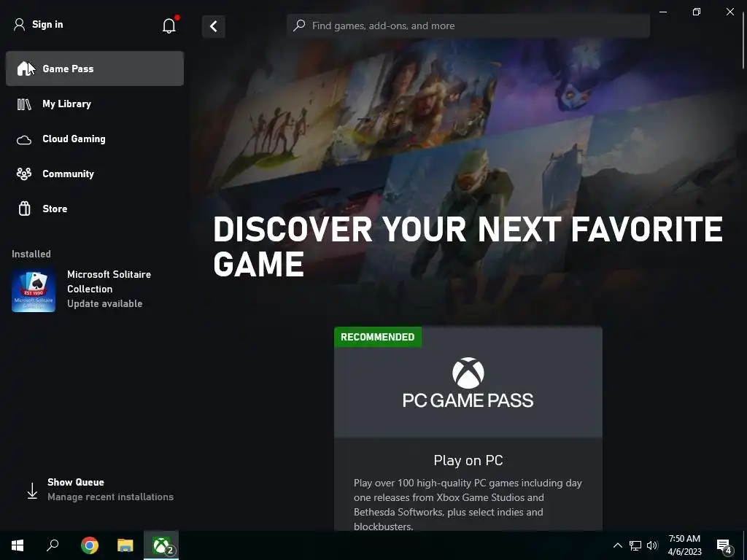Click the person icon beside Sign in

click(19, 25)
